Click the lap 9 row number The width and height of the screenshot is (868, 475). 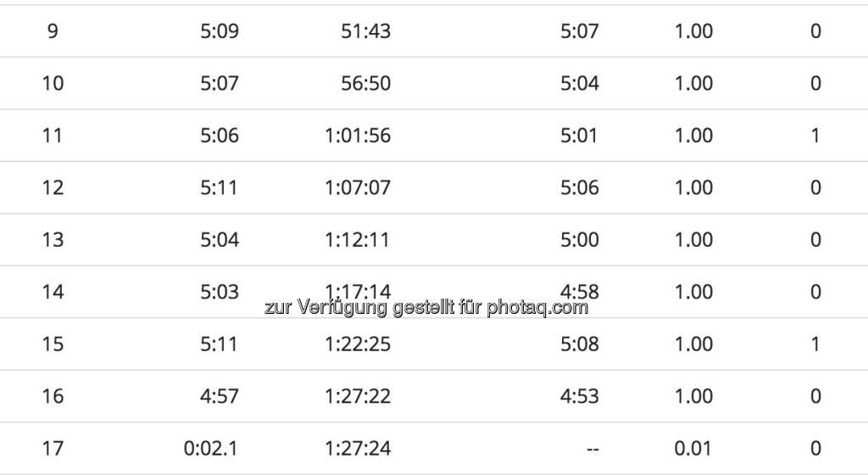click(x=53, y=31)
